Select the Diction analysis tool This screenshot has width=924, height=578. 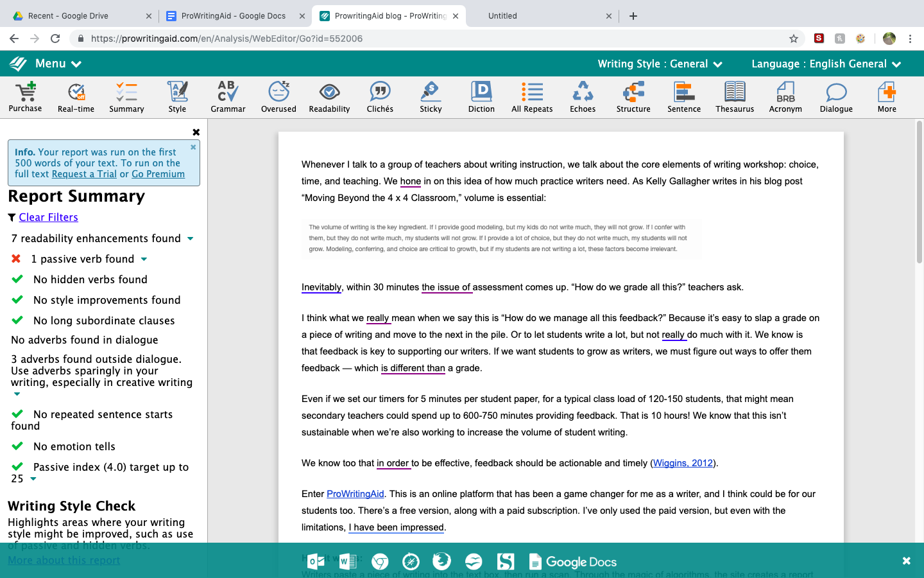pos(481,96)
